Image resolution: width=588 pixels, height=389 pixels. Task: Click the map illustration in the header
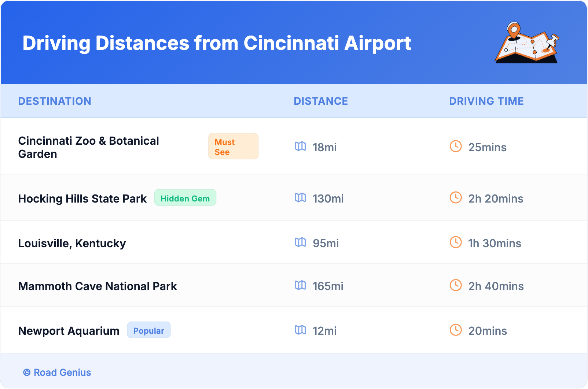[527, 43]
